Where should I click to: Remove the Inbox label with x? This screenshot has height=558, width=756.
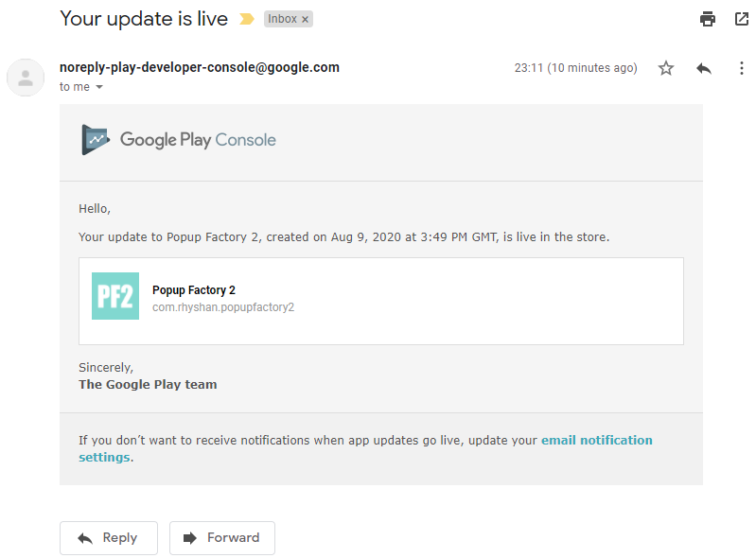click(x=305, y=19)
